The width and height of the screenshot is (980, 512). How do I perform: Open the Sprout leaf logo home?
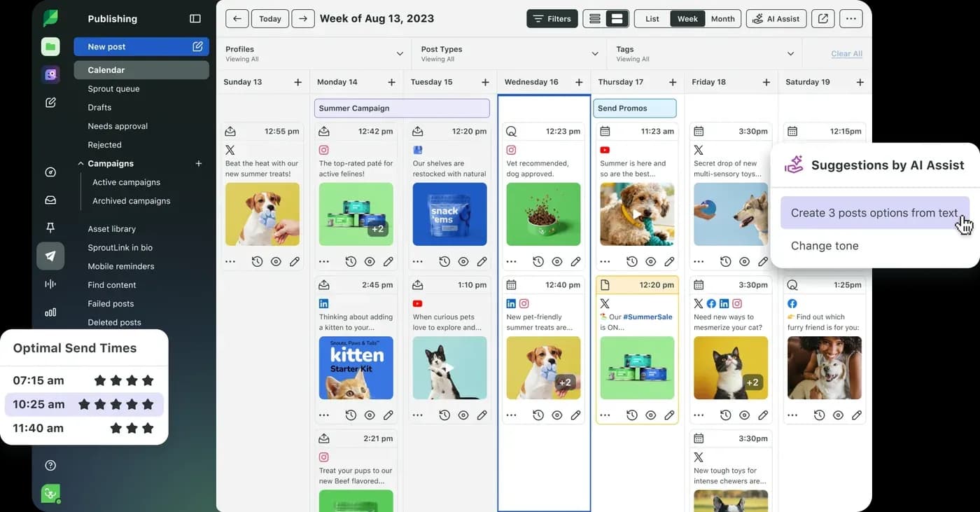coord(50,18)
